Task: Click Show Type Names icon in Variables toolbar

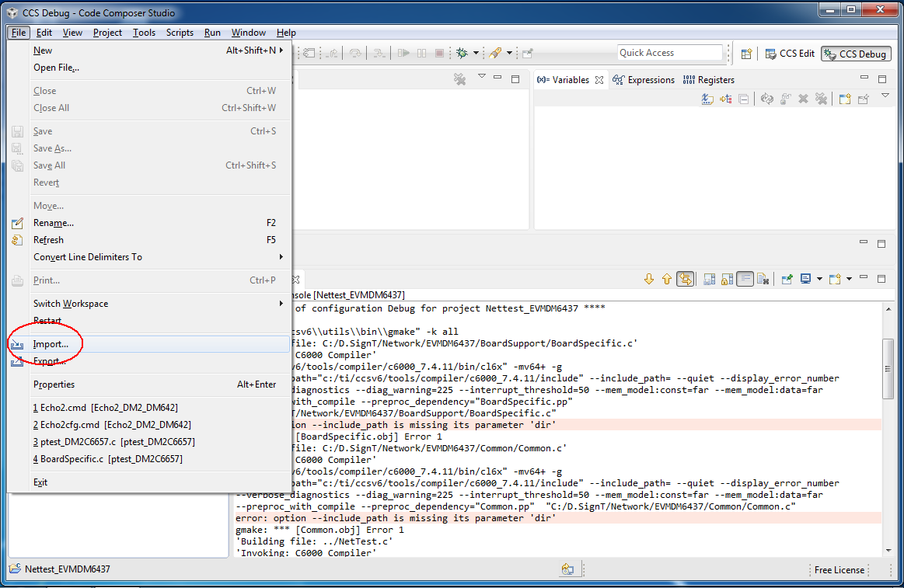Action: (x=707, y=99)
